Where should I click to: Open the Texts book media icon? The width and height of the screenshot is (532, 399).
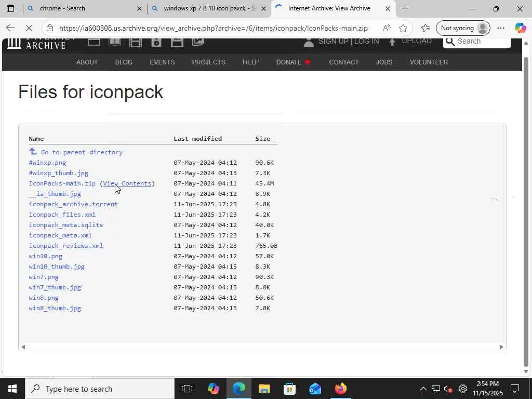pos(115,42)
